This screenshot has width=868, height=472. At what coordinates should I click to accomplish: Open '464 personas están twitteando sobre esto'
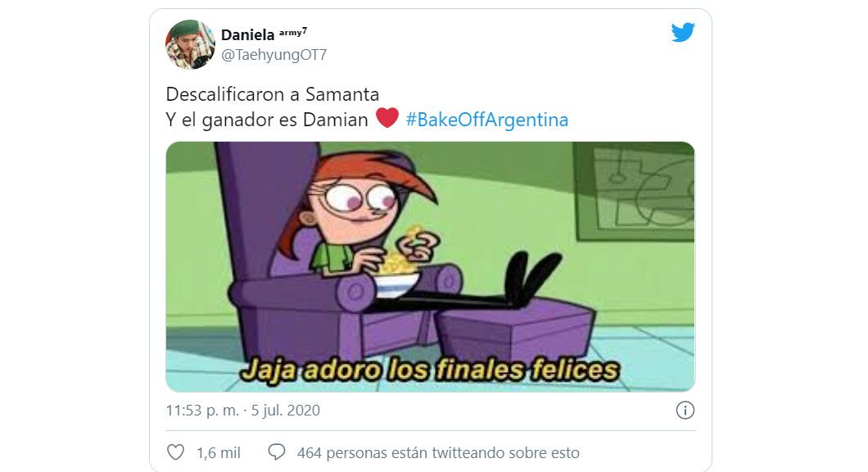438,453
